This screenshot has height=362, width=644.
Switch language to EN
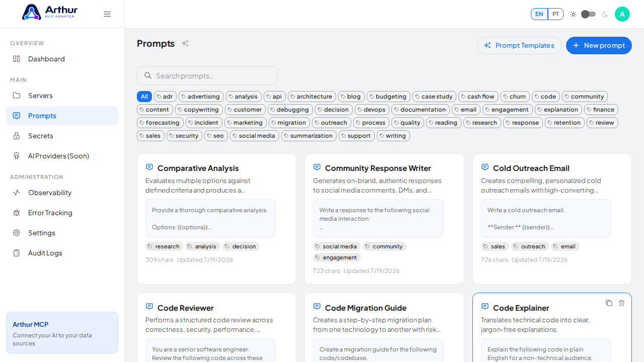[539, 14]
